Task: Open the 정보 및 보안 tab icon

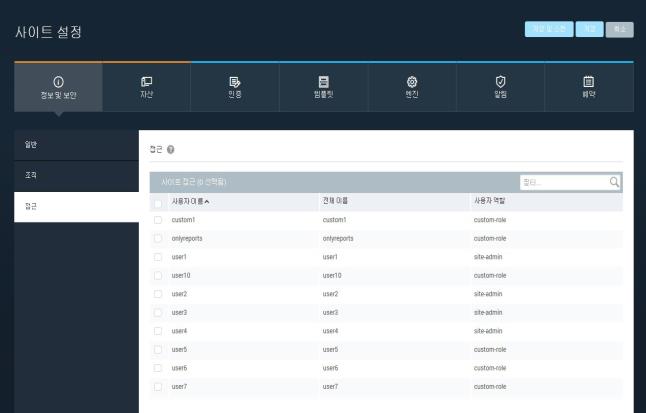Action: pos(58,81)
